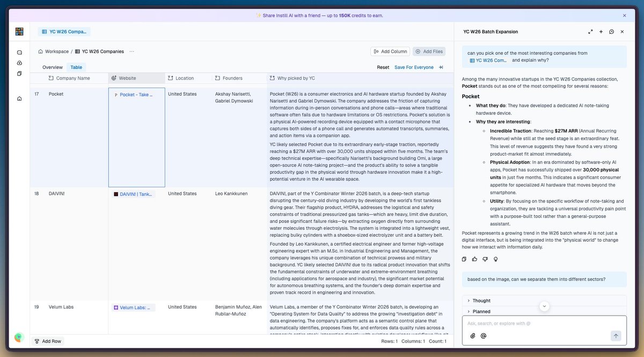Click the chat message about separating sectors
This screenshot has width=644, height=357.
pyautogui.click(x=544, y=279)
